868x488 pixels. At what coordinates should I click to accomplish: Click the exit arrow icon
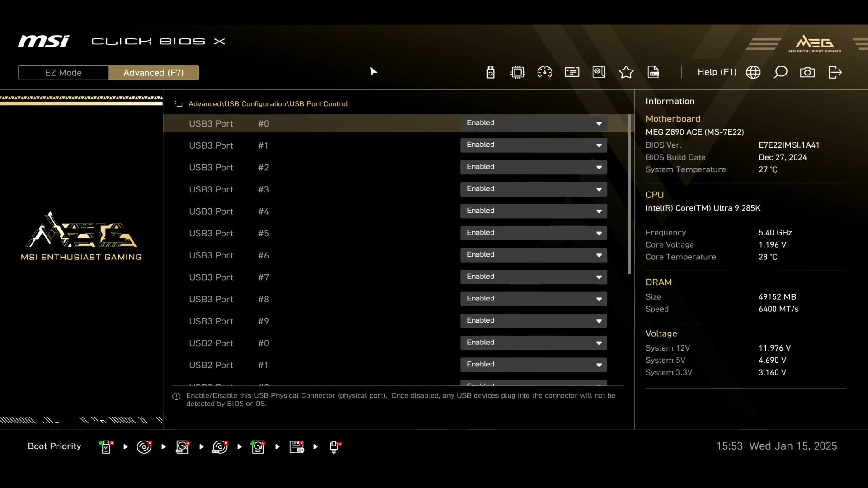point(835,72)
